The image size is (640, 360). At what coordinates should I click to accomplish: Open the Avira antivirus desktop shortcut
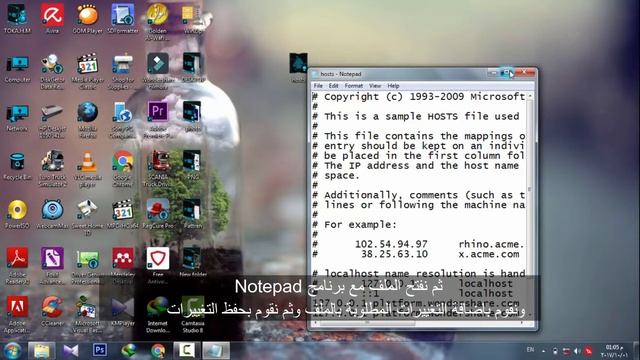click(52, 18)
